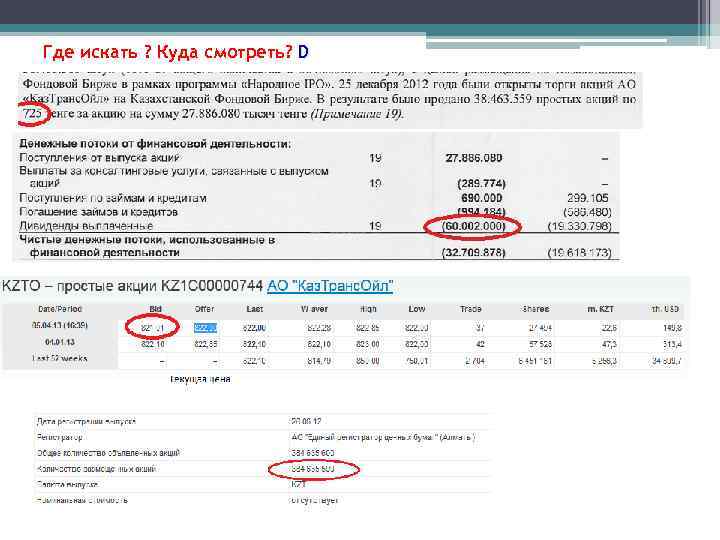The width and height of the screenshot is (720, 540).
Task: Click the "(19.330.798)" dividends prior value
Action: click(x=579, y=226)
